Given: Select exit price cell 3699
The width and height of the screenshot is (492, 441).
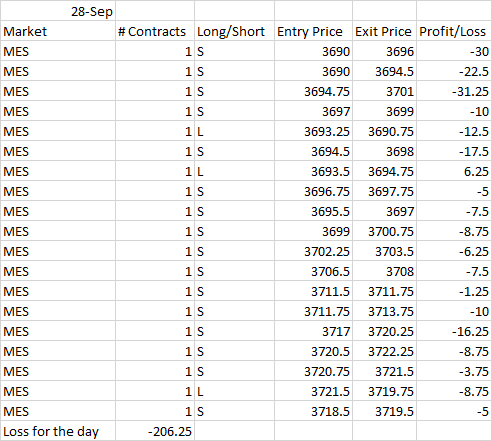Looking at the screenshot, I should pos(384,111).
